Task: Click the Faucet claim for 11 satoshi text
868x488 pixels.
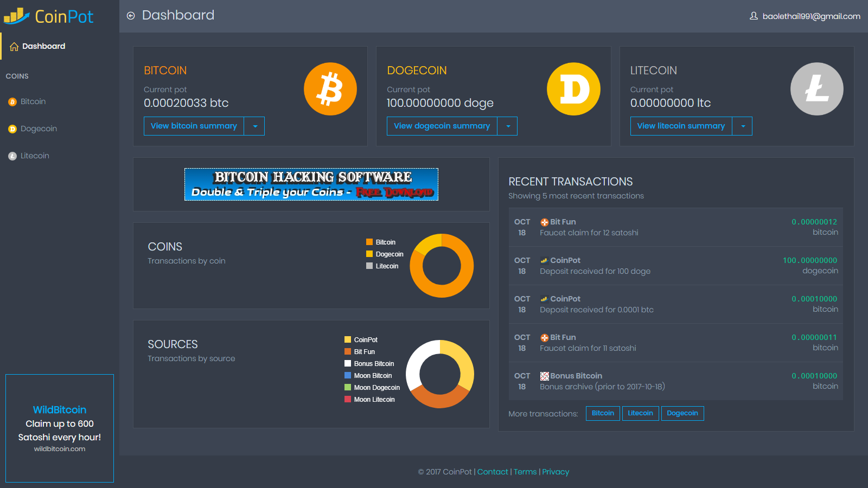Action: (588, 349)
